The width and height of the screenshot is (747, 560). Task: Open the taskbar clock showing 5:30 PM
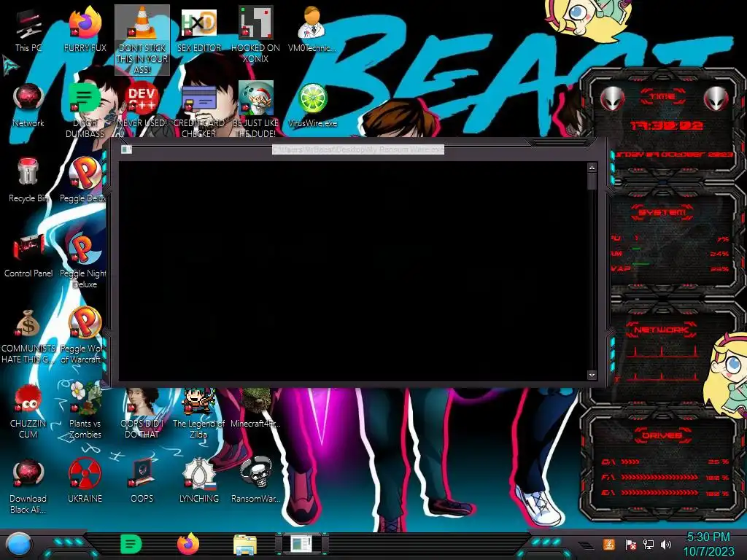click(x=708, y=544)
